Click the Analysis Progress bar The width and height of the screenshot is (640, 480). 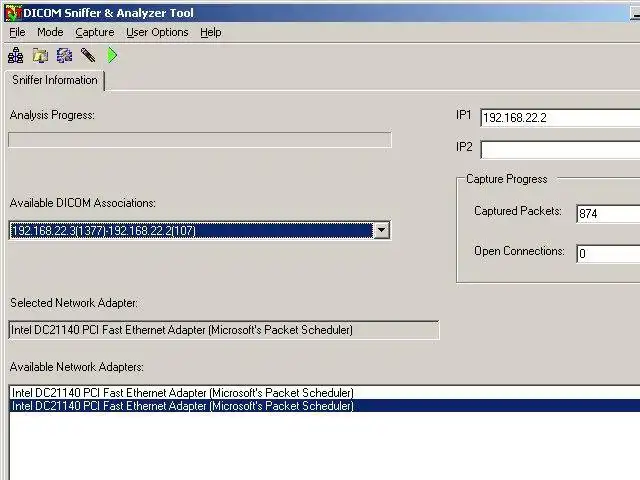(200, 140)
